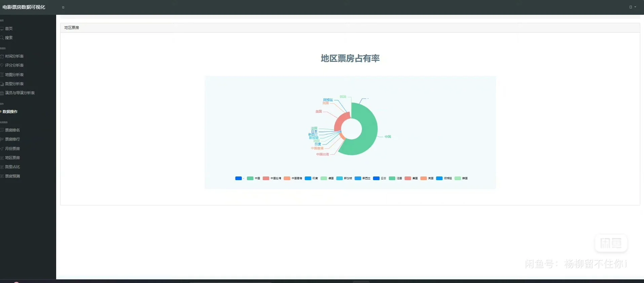The image size is (644, 283).
Task: Open 演员与导演分析表 in the sidebar
Action: coord(20,93)
